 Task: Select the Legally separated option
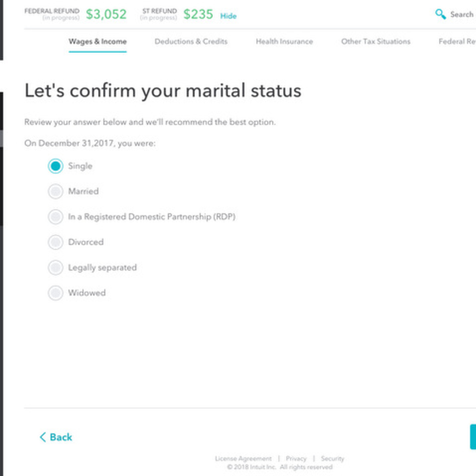(55, 268)
